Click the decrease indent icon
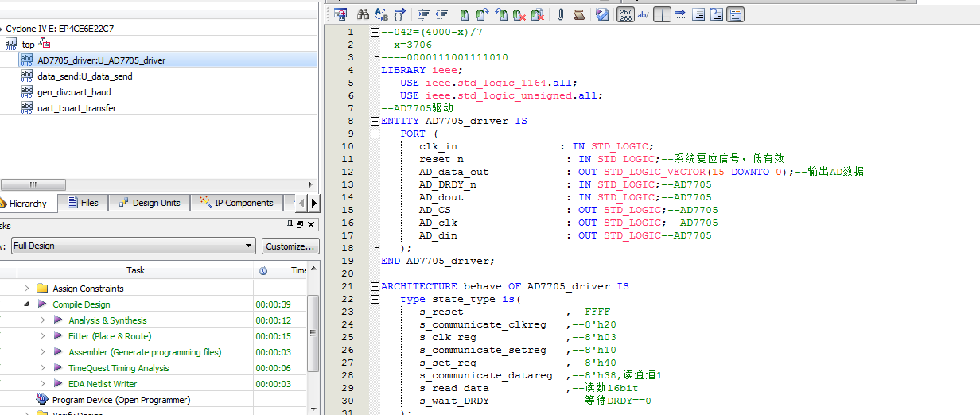Viewport: 980px width, 415px height. click(x=442, y=14)
